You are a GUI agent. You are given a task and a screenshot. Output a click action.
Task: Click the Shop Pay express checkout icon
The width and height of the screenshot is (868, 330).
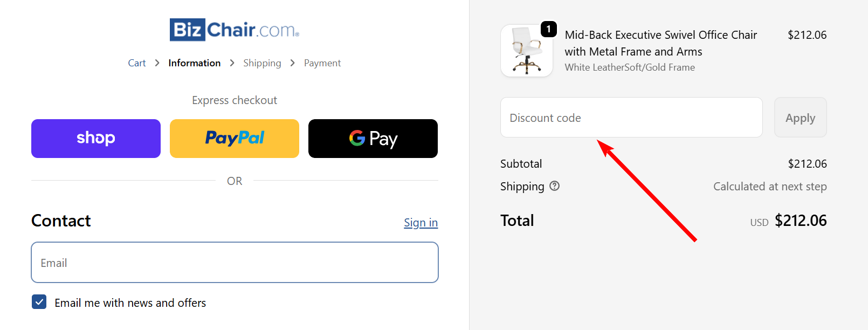tap(95, 138)
